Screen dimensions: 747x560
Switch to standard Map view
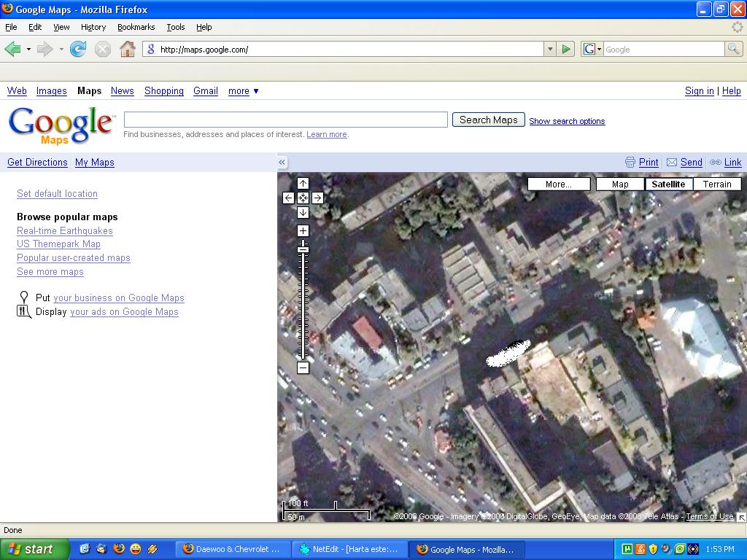coord(620,184)
